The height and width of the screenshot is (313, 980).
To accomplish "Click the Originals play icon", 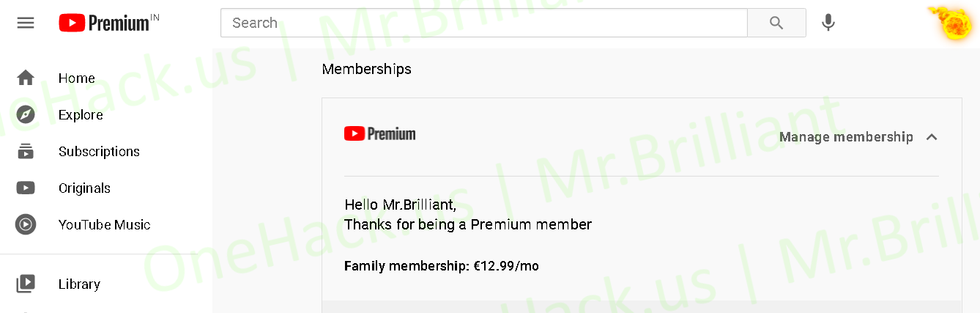I will pos(26,188).
